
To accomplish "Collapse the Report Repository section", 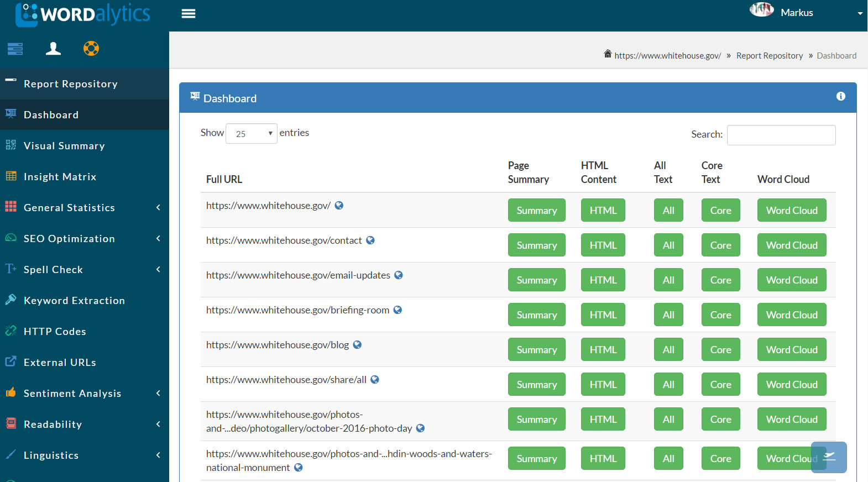I will point(85,83).
